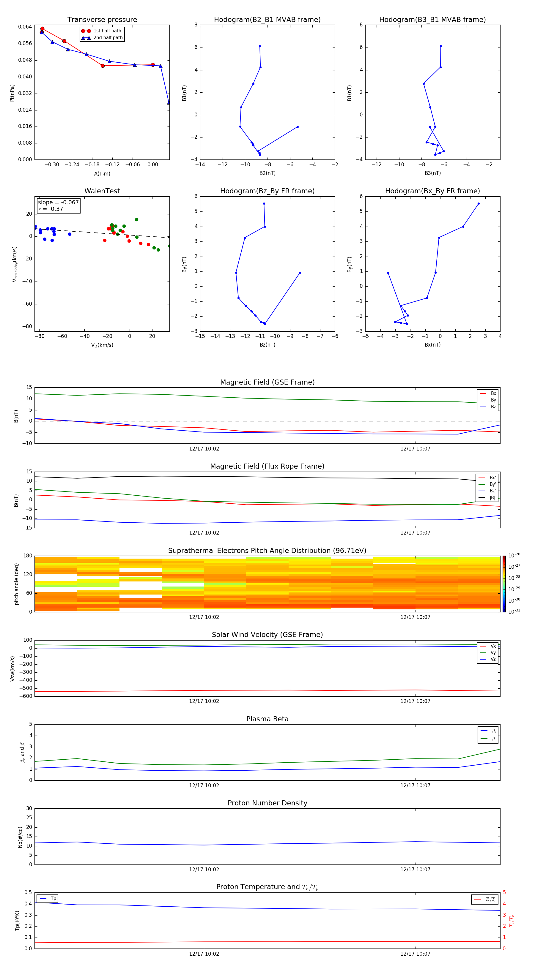Click the By' entry in Flux Rope legend
Screen dimensions: 535x980
[487, 484]
